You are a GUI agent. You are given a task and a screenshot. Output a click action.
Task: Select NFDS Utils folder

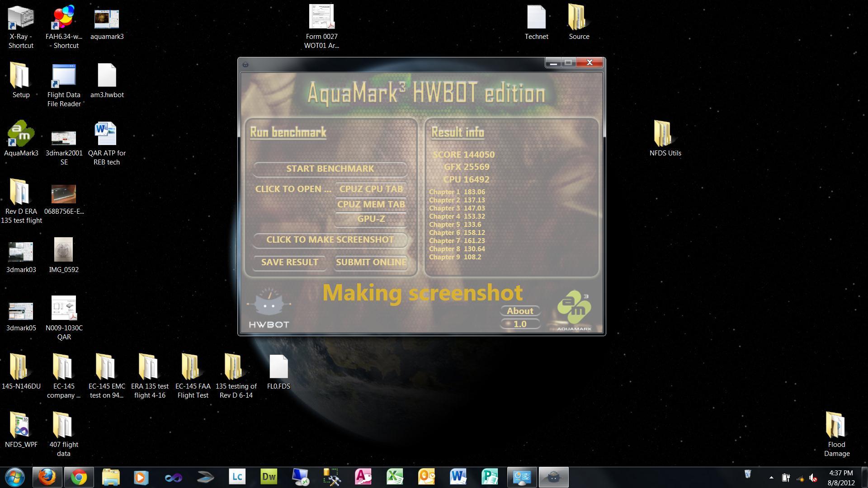(x=665, y=139)
